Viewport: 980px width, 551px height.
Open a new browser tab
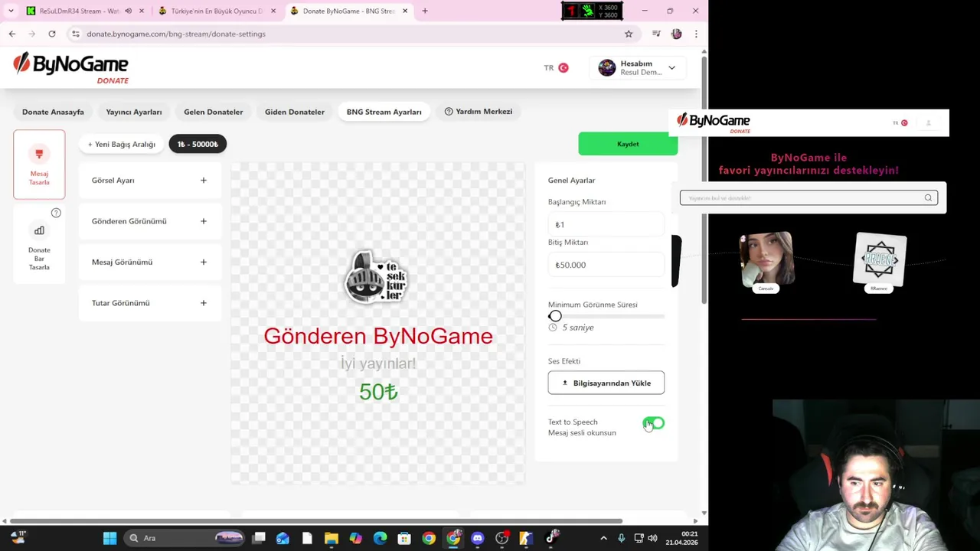coord(425,11)
